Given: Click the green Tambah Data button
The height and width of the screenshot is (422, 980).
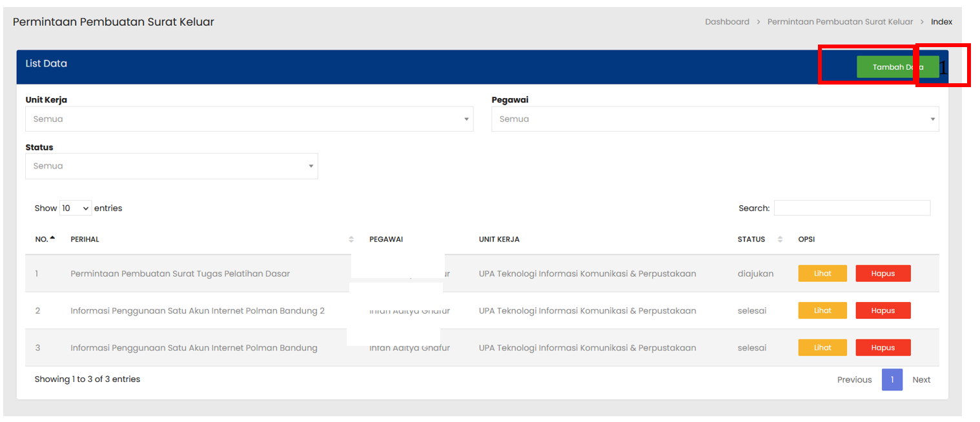Looking at the screenshot, I should coord(897,67).
